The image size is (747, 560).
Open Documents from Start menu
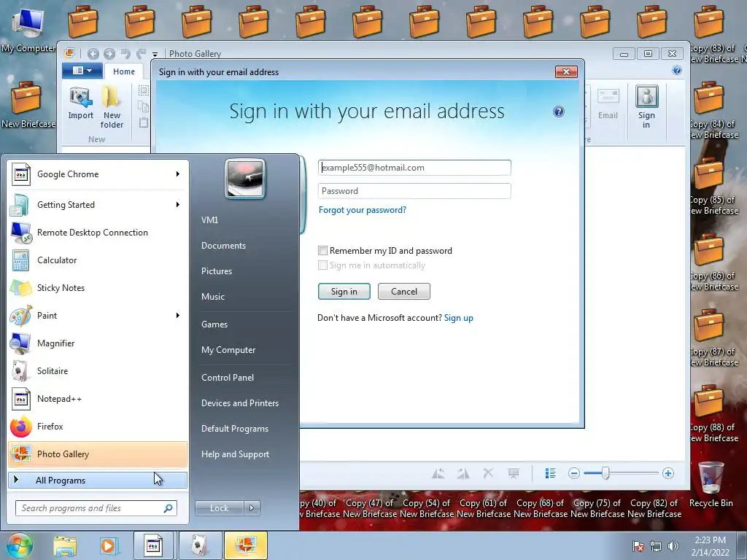click(x=223, y=246)
